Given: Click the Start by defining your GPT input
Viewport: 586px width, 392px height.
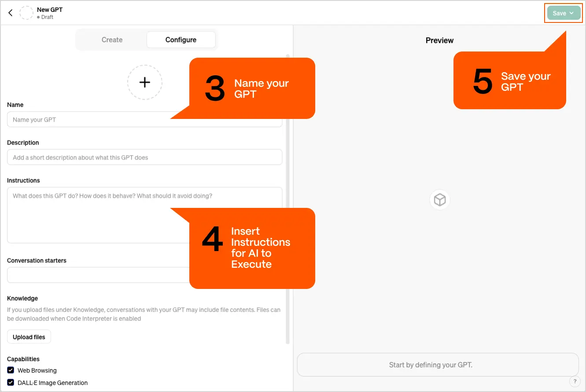Looking at the screenshot, I should (x=438, y=365).
